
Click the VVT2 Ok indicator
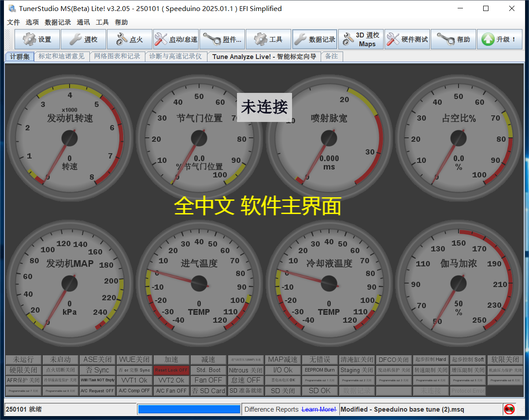171,380
